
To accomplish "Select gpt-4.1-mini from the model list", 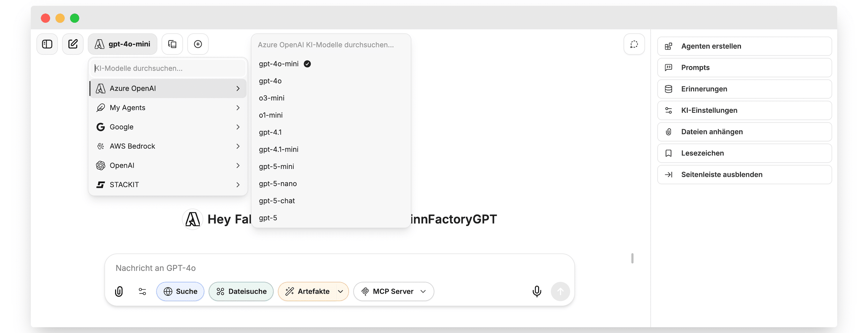I will [x=279, y=150].
